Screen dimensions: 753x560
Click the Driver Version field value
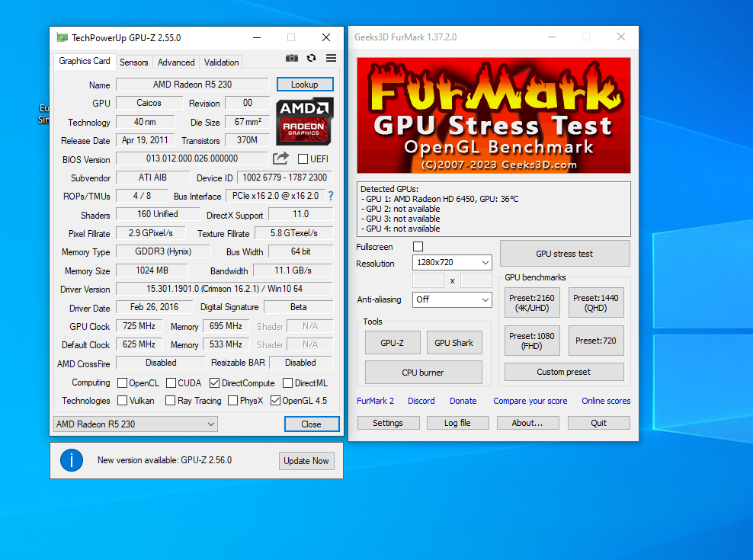tap(224, 289)
